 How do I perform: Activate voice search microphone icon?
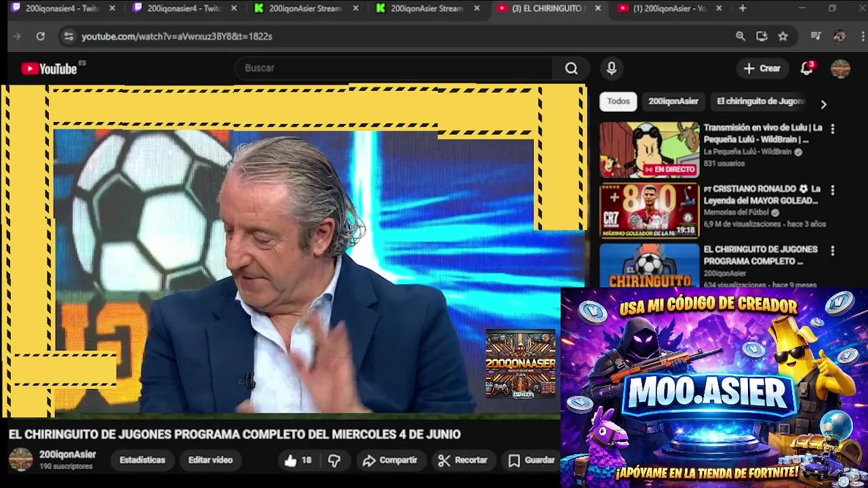tap(611, 68)
